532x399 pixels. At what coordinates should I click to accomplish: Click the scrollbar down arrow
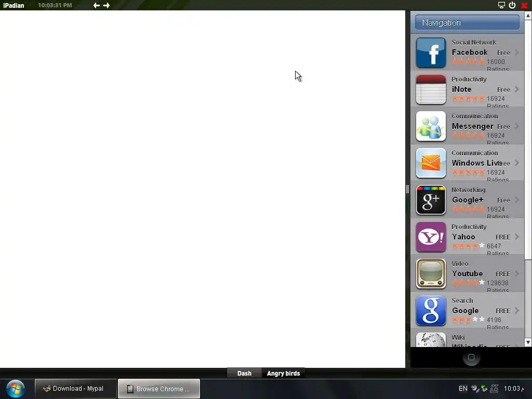pos(528,342)
